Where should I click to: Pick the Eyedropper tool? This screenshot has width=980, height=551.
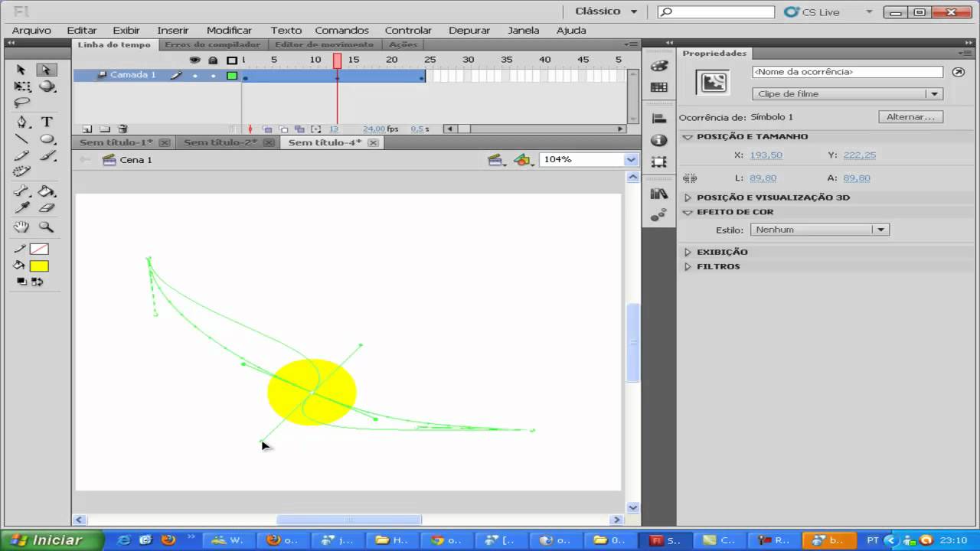(22, 207)
